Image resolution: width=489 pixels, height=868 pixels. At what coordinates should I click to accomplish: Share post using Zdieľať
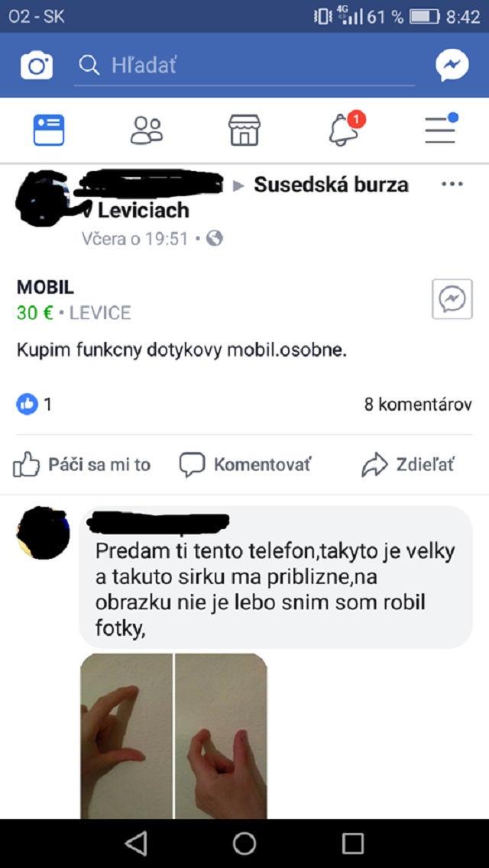click(408, 464)
